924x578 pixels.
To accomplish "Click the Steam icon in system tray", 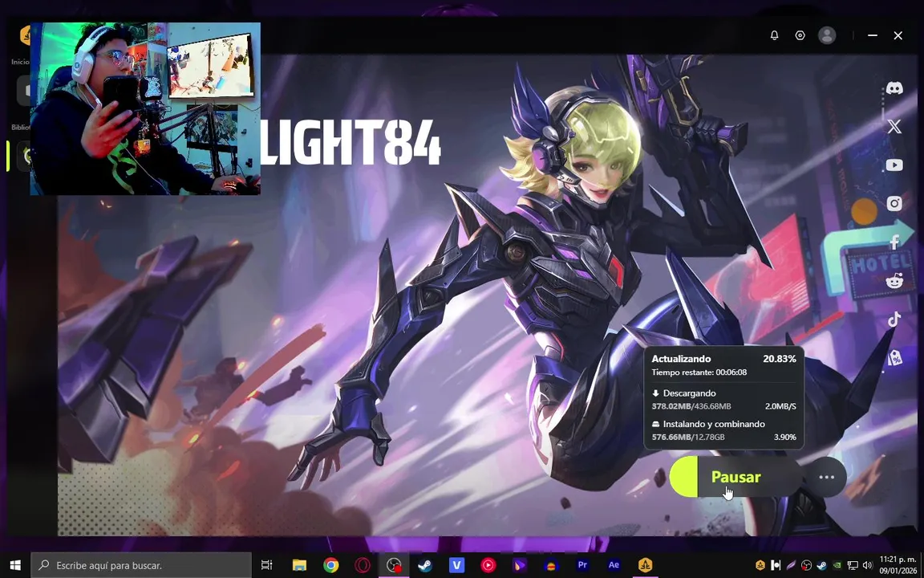I will click(x=821, y=565).
